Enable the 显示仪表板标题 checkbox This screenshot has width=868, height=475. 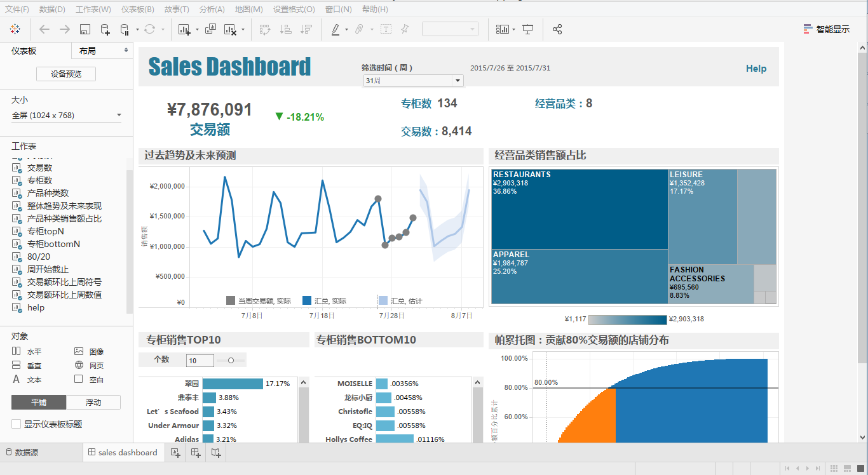[x=15, y=424]
